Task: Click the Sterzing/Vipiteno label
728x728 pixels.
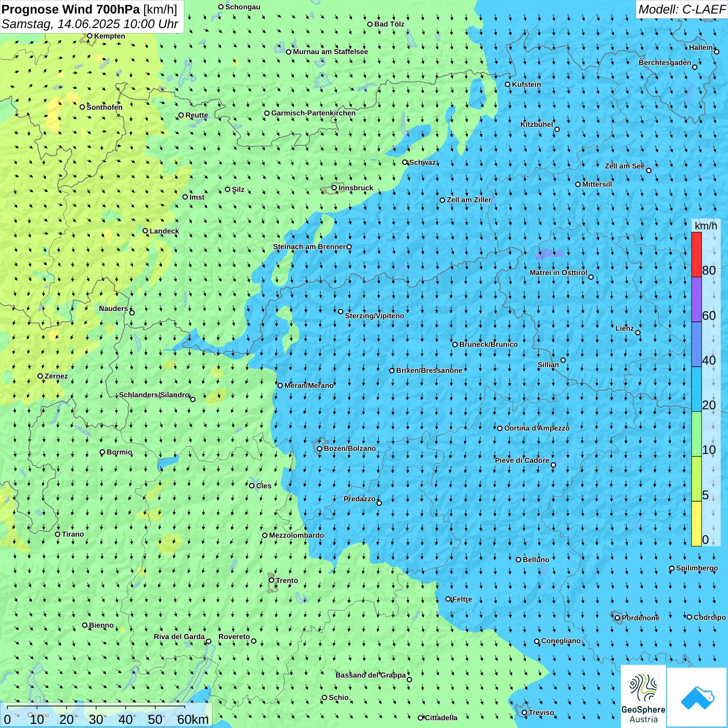Action: [374, 316]
